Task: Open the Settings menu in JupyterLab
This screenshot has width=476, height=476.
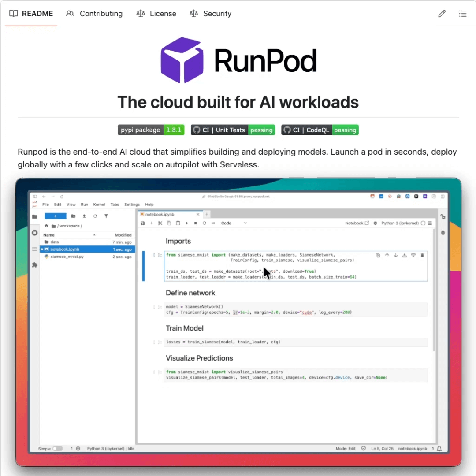Action: pos(132,205)
